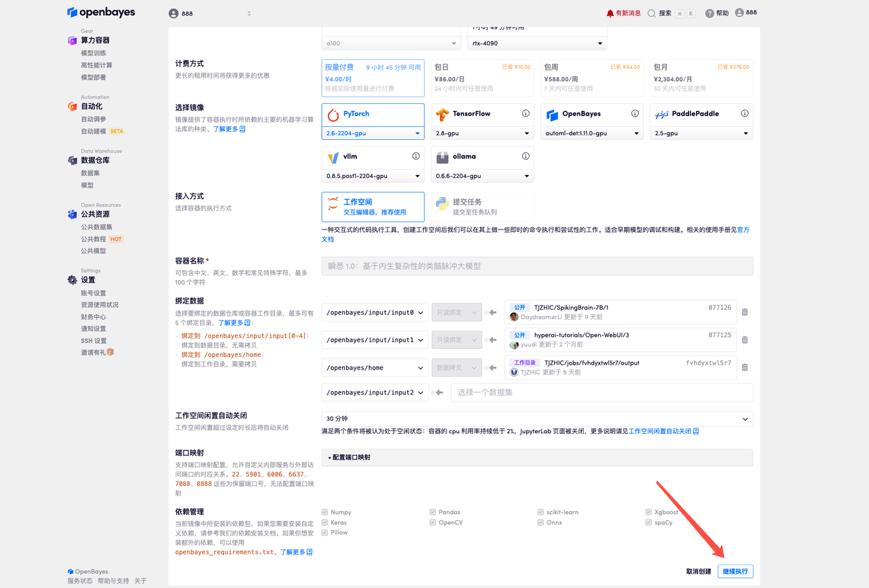
Task: Open PyTorch version dropdown 2.6-2204-gpu
Action: (x=373, y=133)
